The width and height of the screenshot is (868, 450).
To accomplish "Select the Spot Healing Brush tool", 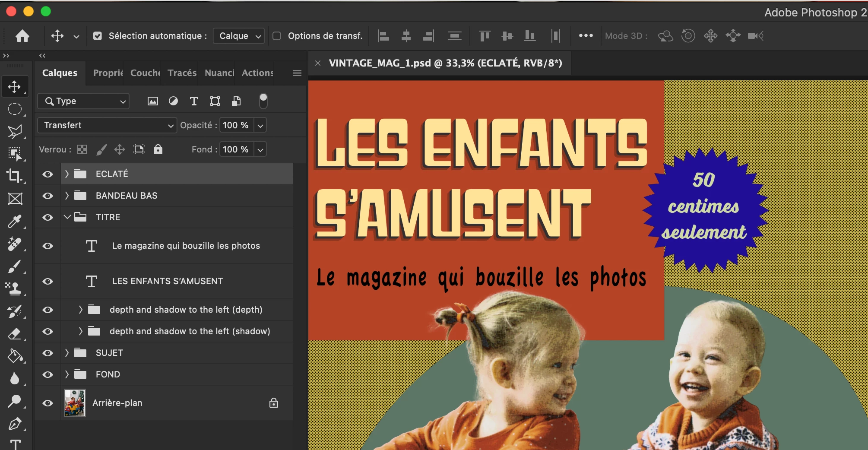I will pyautogui.click(x=15, y=244).
